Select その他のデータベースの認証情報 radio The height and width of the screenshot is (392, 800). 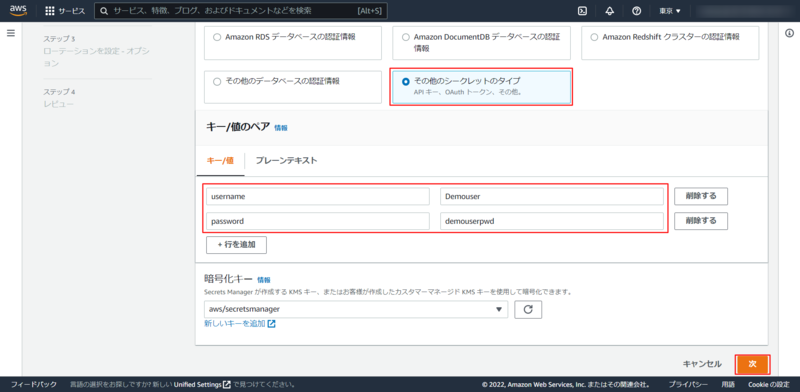(x=217, y=81)
